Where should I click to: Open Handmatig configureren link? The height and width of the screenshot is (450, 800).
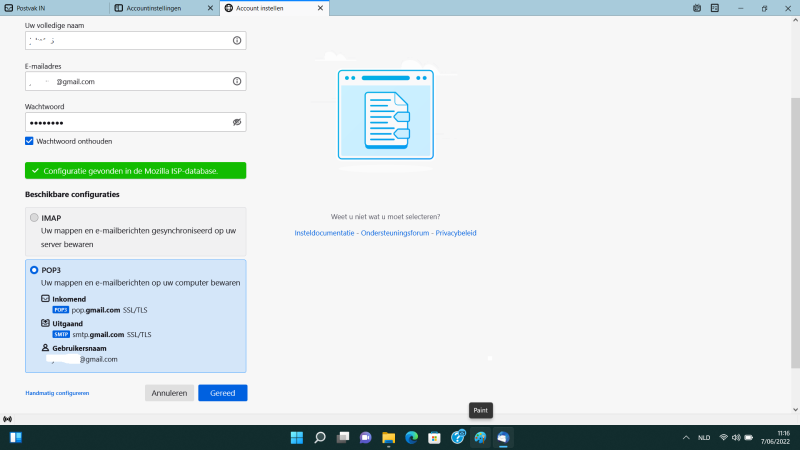(x=57, y=393)
